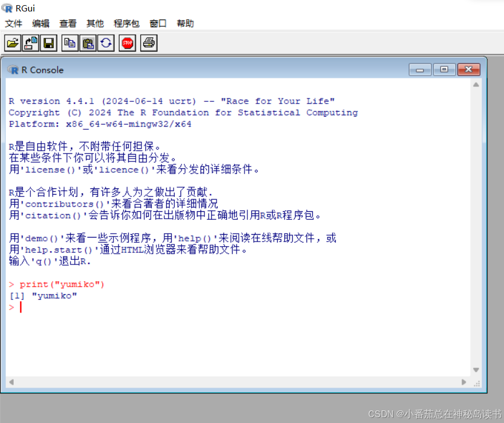
Task: Load workspace via the second toolbar icon
Action: [x=30, y=42]
